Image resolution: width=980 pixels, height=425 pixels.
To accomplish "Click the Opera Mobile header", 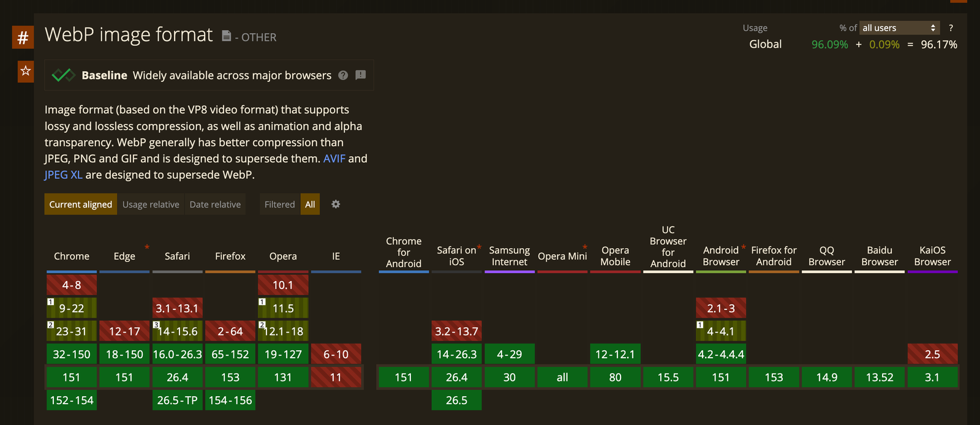I will pyautogui.click(x=615, y=256).
